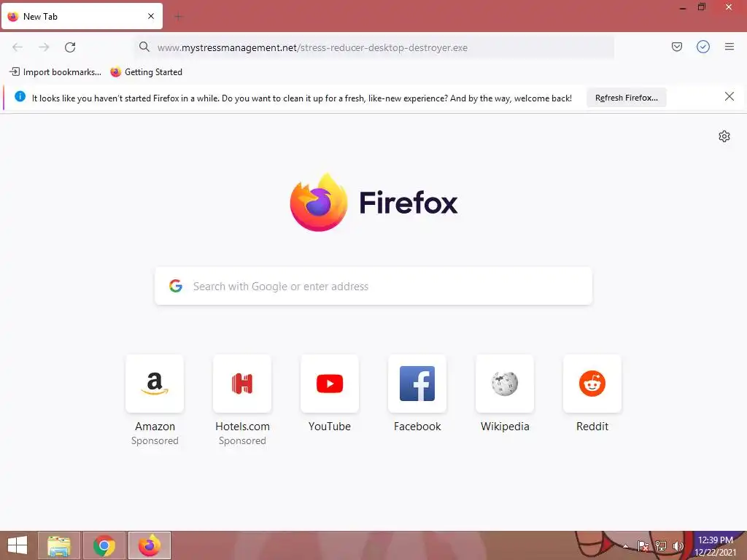Open the Firefox hamburger application menu
Viewport: 747px width, 560px height.
[729, 47]
